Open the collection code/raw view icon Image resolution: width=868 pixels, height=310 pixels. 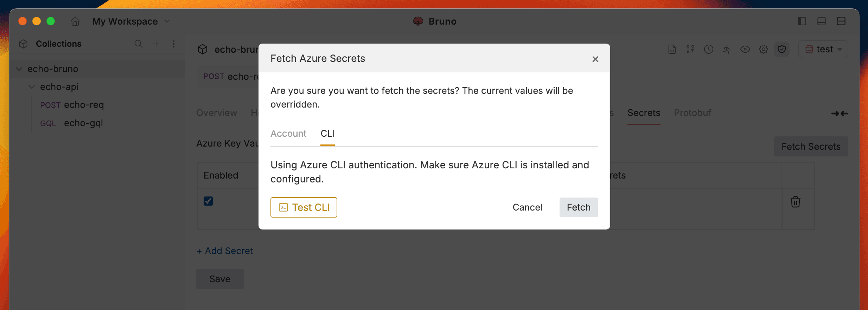tap(672, 49)
